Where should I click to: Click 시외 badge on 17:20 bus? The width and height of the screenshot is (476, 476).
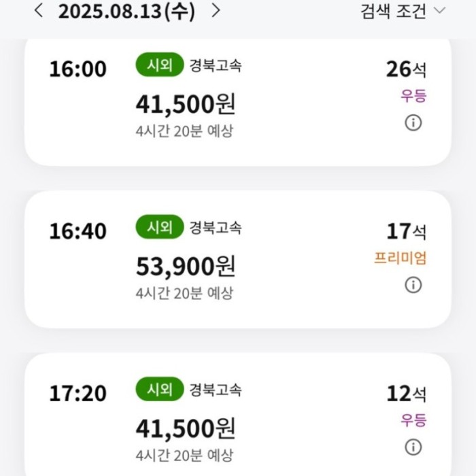160,390
